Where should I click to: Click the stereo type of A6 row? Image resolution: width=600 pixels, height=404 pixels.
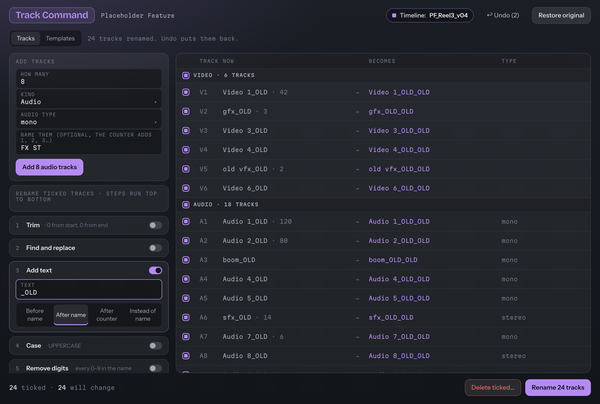[514, 318]
